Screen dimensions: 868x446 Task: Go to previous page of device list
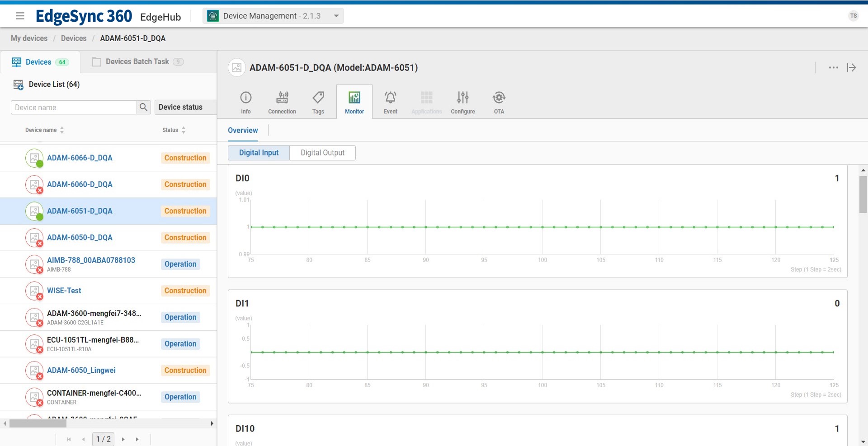(x=83, y=439)
